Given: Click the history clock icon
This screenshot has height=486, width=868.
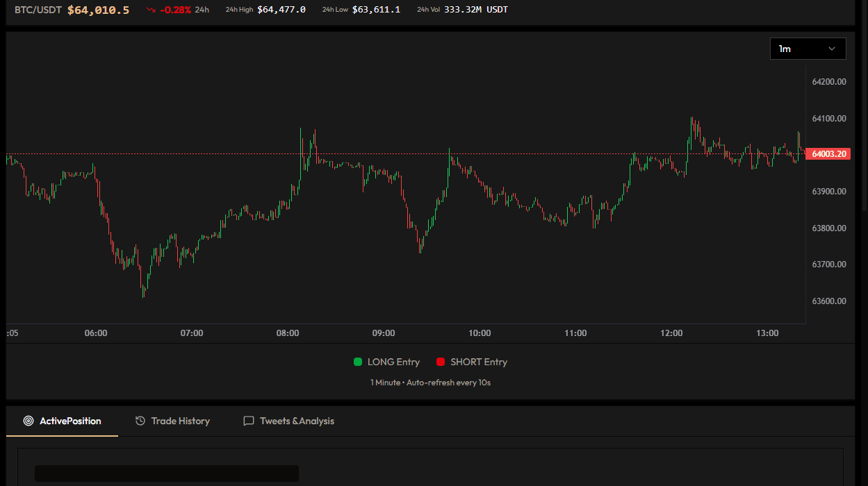Looking at the screenshot, I should 140,421.
